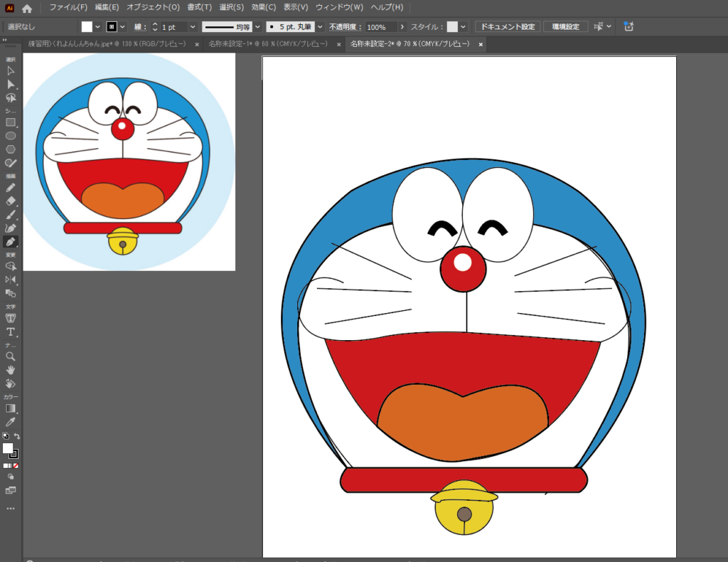728x562 pixels.
Task: Pick the Eraser tool
Action: 11,201
